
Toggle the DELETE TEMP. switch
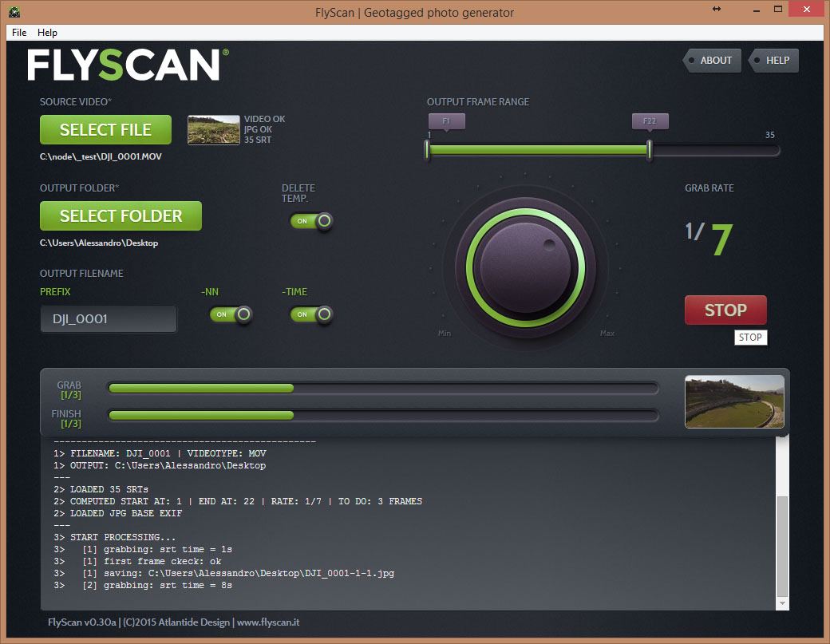coord(311,221)
